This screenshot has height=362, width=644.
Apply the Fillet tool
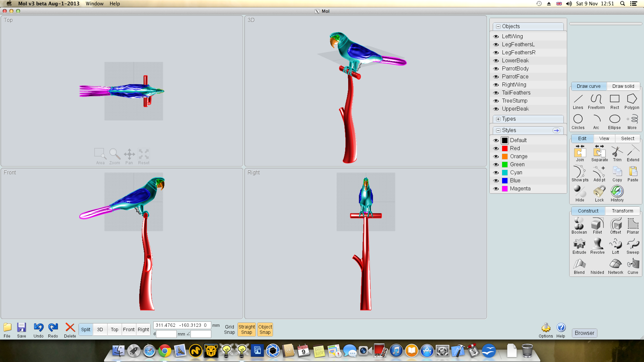click(x=597, y=226)
